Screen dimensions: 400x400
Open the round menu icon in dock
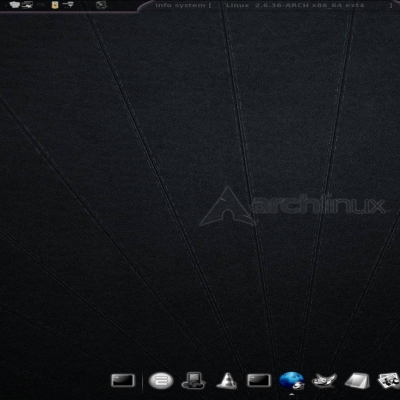pyautogui.click(x=161, y=380)
